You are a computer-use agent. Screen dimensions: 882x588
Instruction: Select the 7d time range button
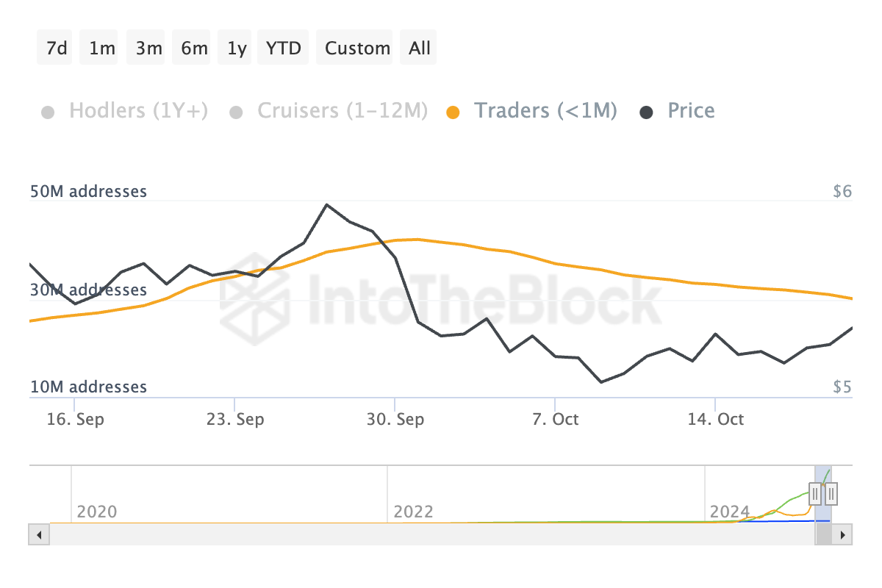click(x=56, y=49)
